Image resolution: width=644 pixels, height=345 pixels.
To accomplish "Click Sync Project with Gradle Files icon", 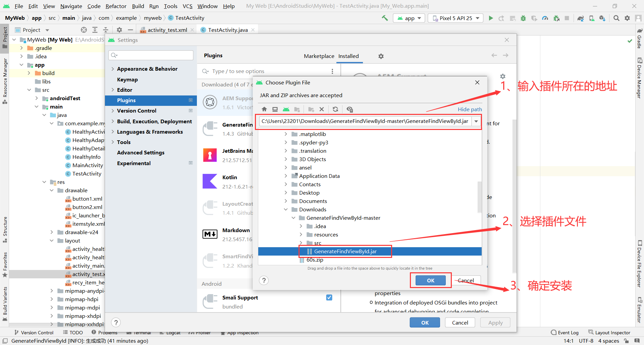I will pos(581,18).
